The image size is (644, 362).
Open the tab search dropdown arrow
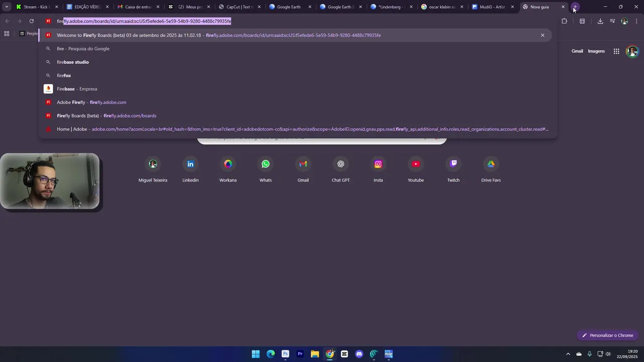tap(7, 7)
